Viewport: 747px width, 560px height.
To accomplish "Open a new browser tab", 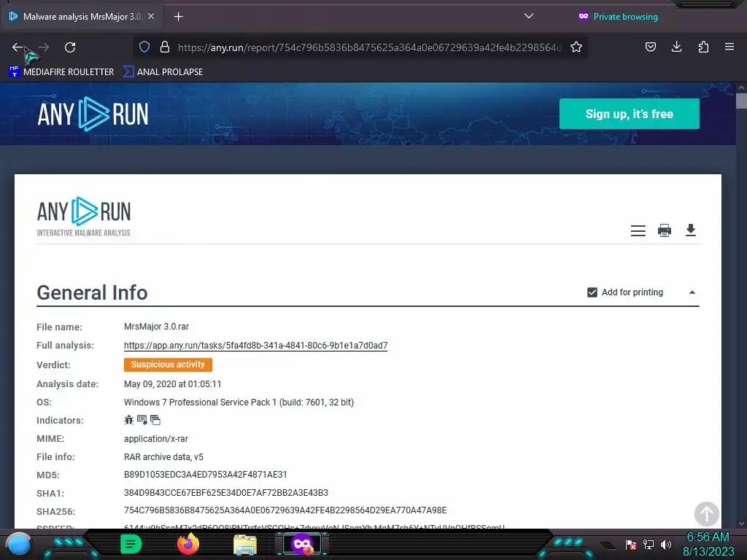I will (178, 17).
